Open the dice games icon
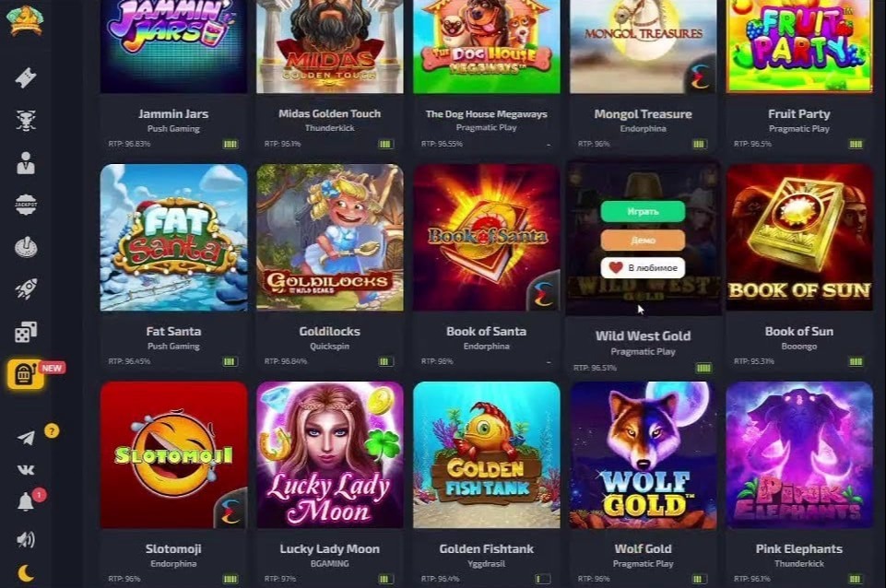 [26, 332]
